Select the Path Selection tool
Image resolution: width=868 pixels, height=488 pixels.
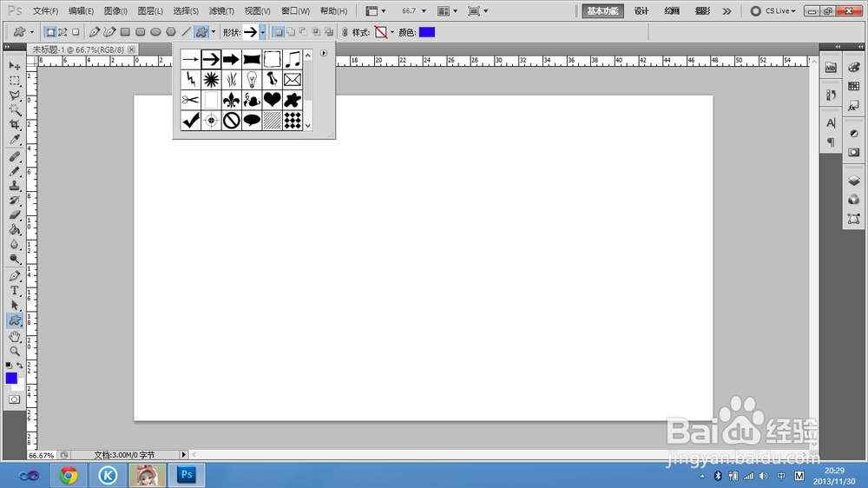(15, 305)
